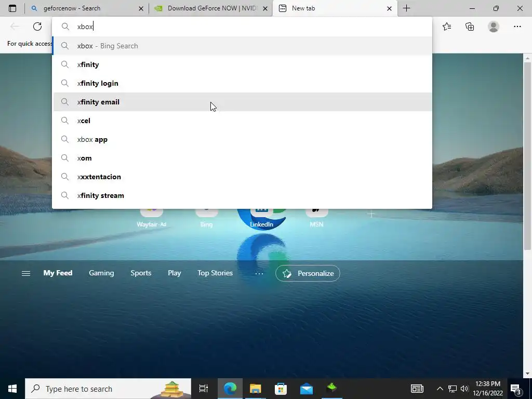
Task: Select the My Feed tab
Action: [58, 273]
